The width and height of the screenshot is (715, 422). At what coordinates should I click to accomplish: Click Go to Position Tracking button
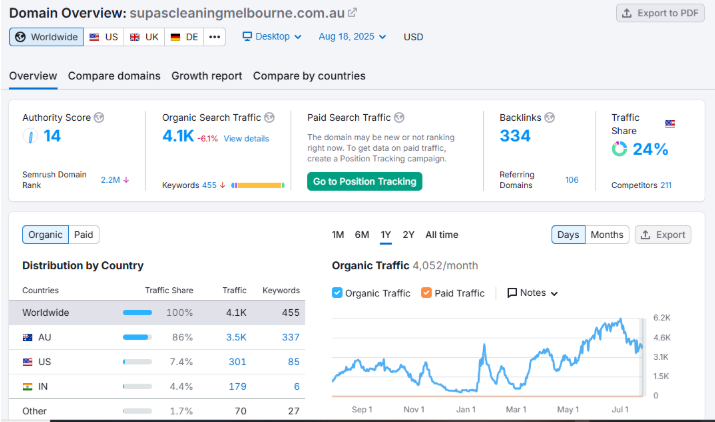click(364, 181)
